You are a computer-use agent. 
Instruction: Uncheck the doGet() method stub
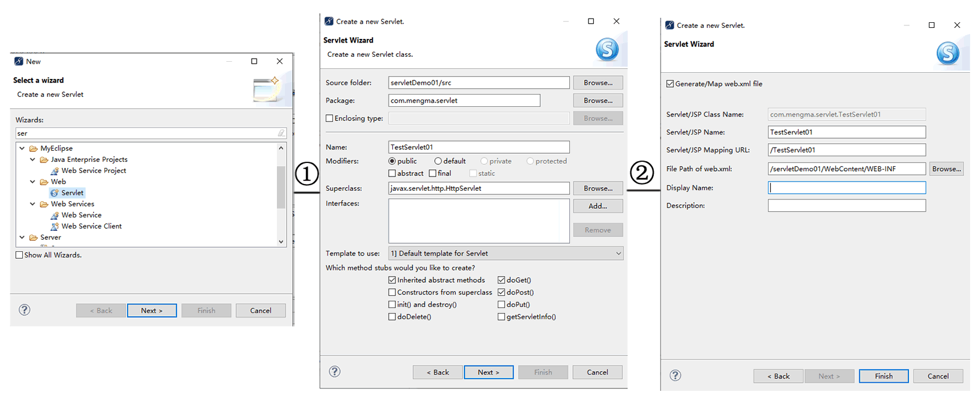tap(501, 280)
